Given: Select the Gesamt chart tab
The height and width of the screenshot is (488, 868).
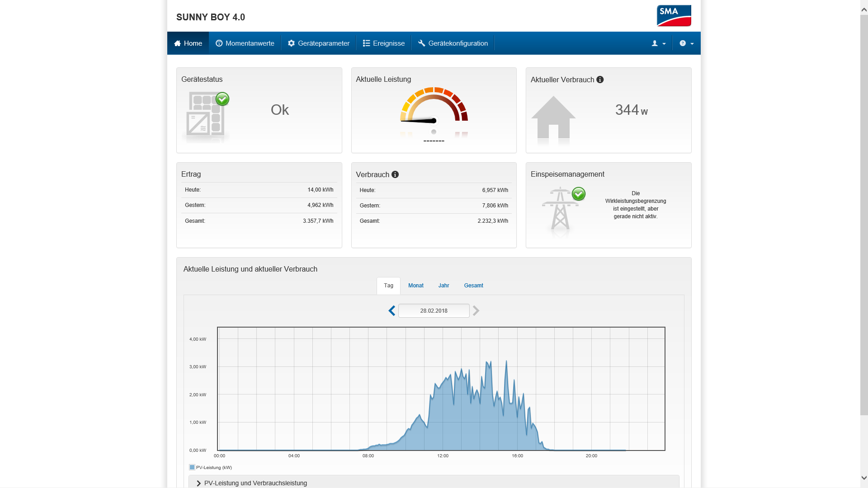Looking at the screenshot, I should [x=473, y=286].
